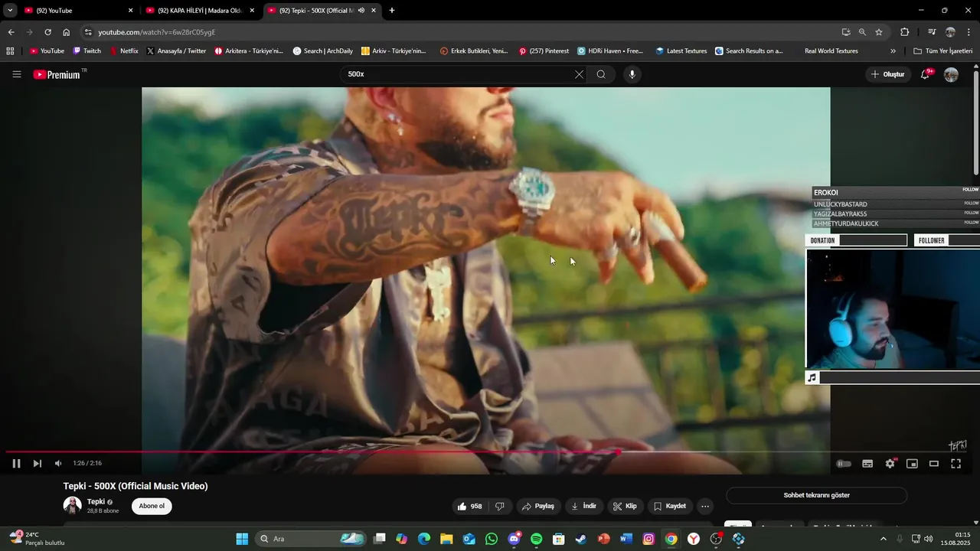The width and height of the screenshot is (980, 551).
Task: Open the Paylaş share dialog
Action: tap(538, 506)
